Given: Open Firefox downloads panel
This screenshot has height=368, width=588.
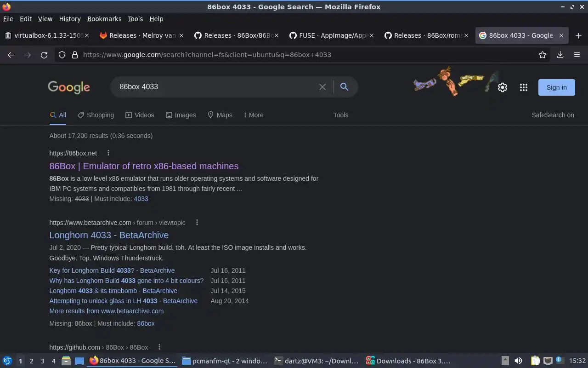Looking at the screenshot, I should click(560, 55).
